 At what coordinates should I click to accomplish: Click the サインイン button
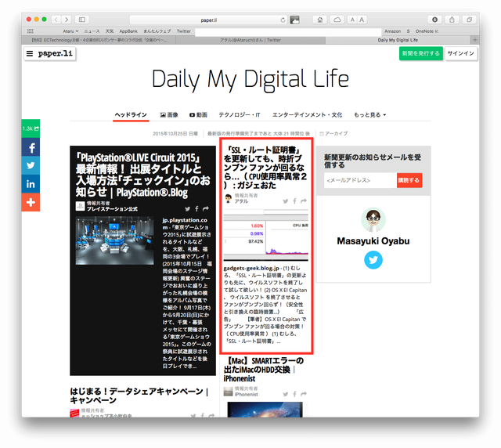(461, 53)
